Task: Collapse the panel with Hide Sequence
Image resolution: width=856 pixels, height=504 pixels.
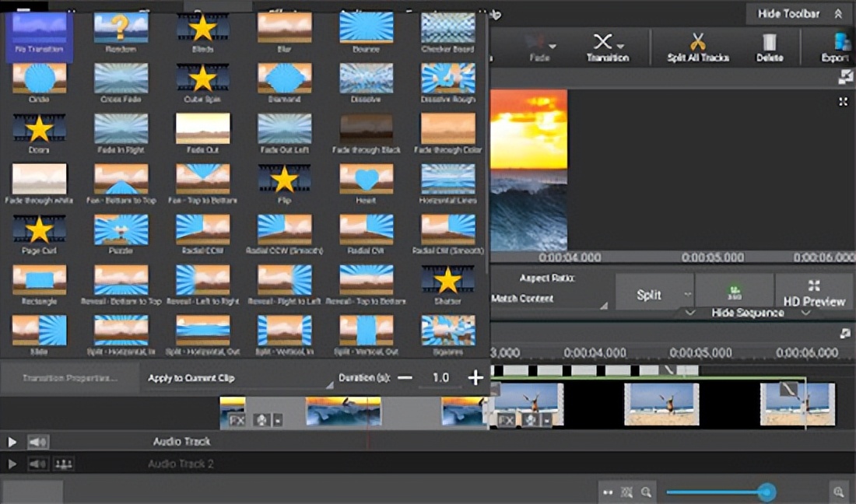Action: pos(747,313)
